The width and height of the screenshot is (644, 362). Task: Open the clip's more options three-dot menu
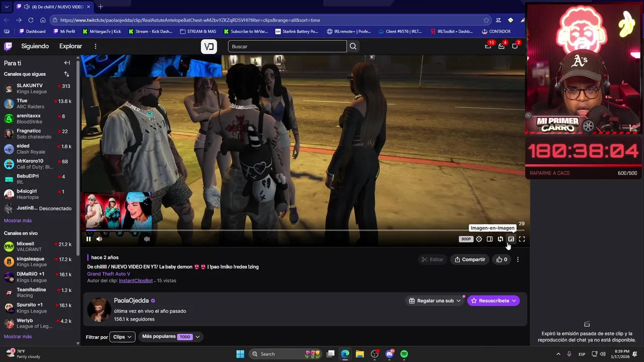pyautogui.click(x=518, y=259)
